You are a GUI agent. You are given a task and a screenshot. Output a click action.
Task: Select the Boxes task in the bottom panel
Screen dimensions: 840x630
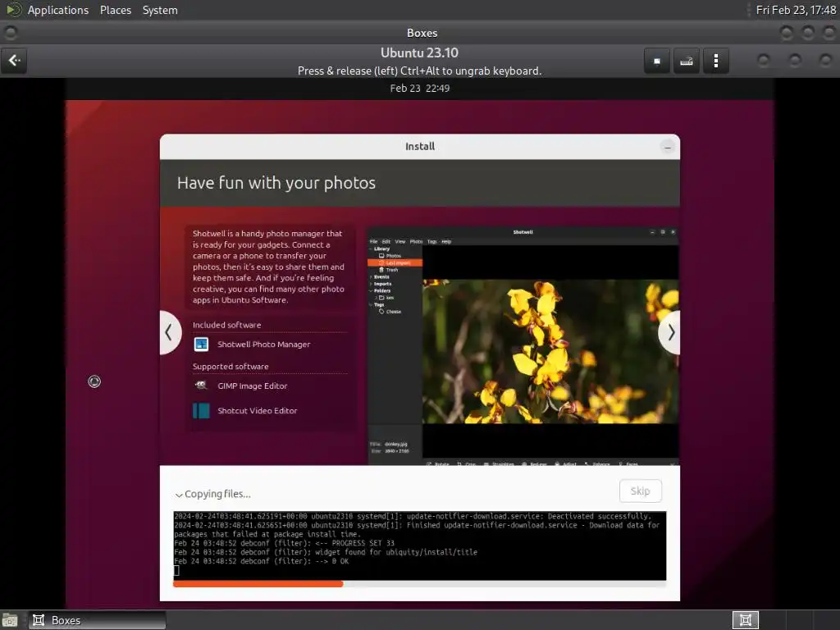[x=97, y=620]
